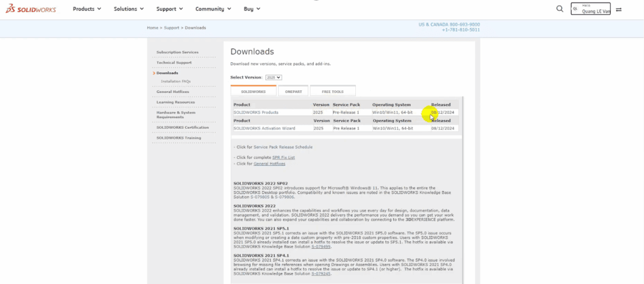This screenshot has height=284, width=644.
Task: Open the search magnifier icon
Action: click(x=559, y=9)
